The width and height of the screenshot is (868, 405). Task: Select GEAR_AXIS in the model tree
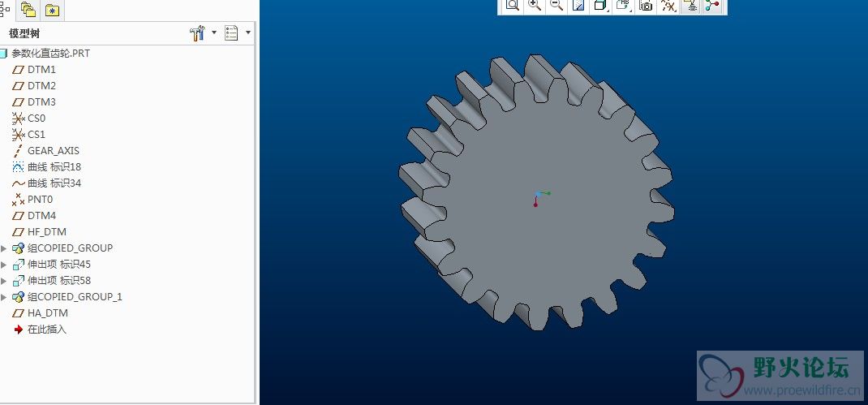[x=53, y=151]
